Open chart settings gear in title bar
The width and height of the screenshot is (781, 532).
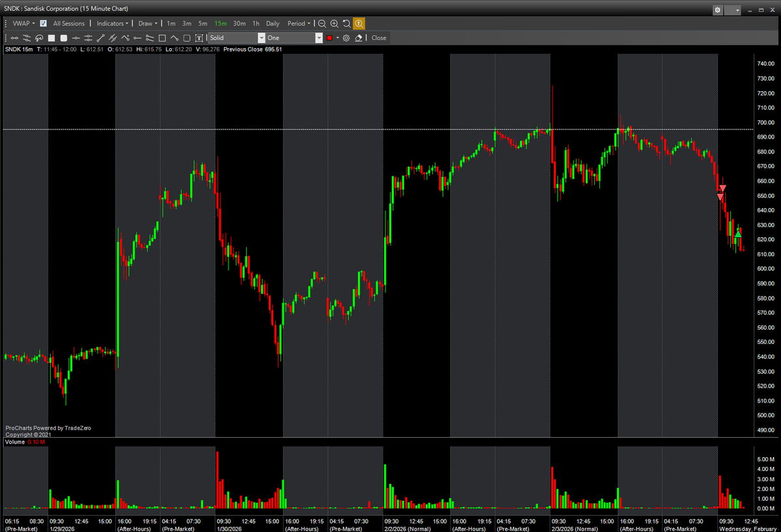tap(717, 10)
